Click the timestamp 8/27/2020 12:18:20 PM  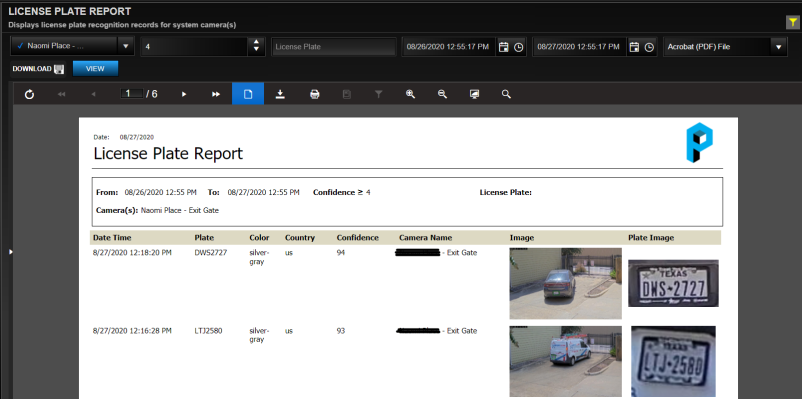tap(132, 253)
